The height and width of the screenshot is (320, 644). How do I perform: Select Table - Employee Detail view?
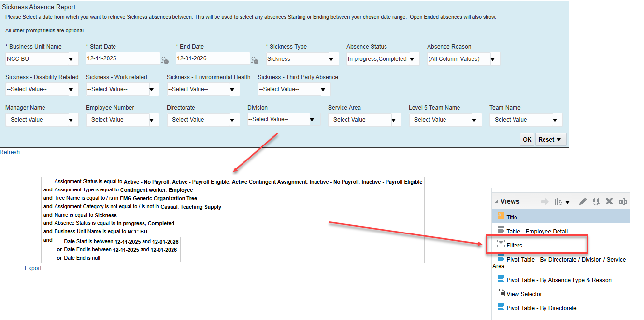(537, 231)
